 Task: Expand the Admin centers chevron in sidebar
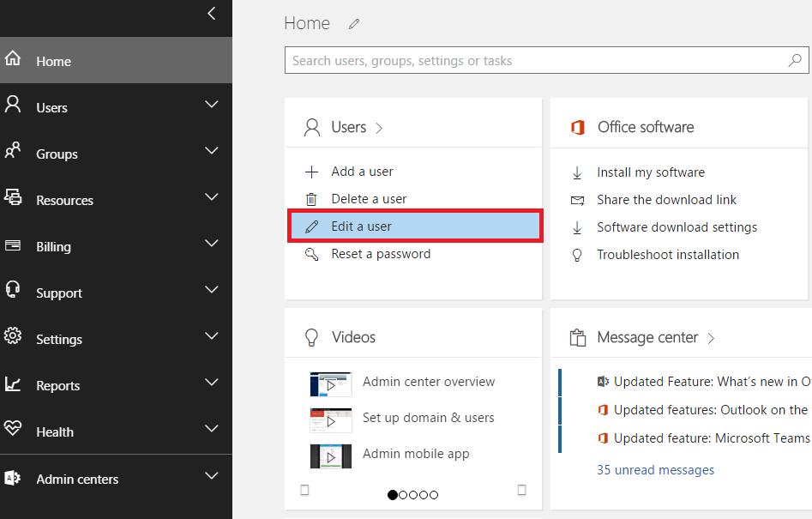pos(211,475)
